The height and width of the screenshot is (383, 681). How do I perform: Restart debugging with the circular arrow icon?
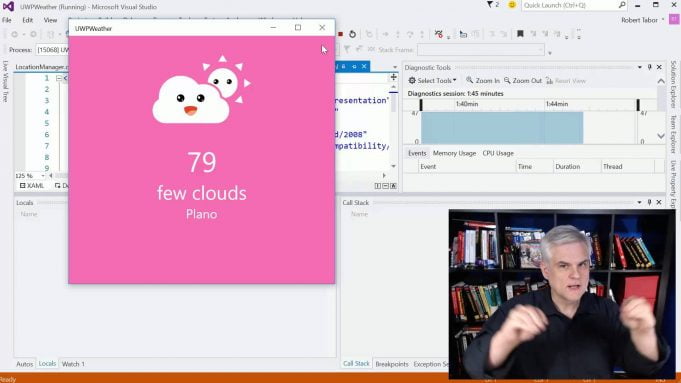[x=352, y=34]
